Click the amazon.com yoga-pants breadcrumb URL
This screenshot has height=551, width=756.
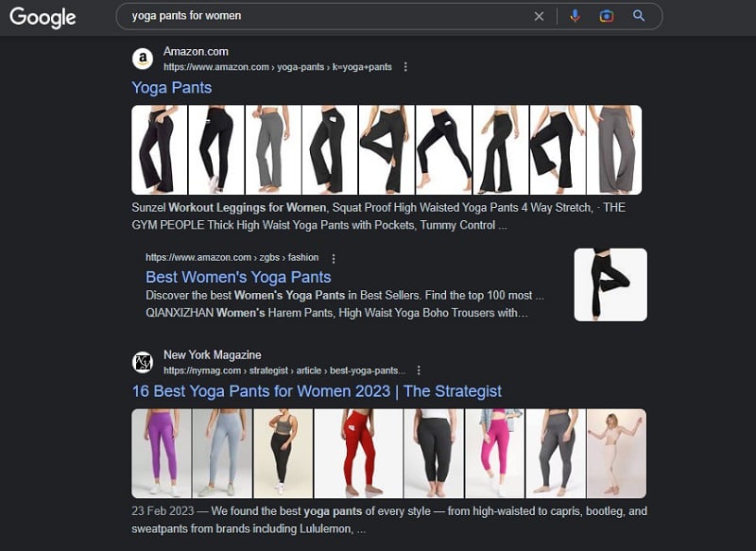tap(277, 67)
